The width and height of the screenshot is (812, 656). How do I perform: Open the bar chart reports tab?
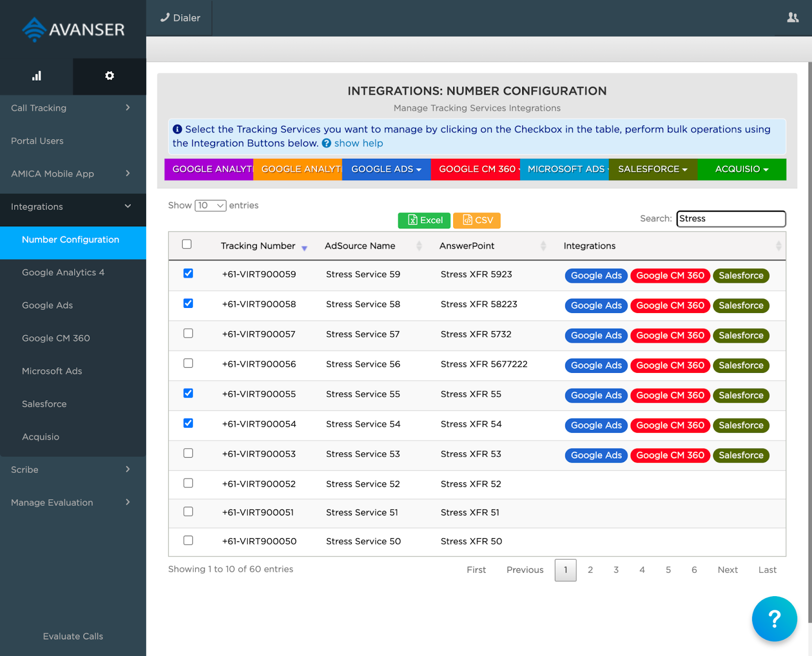coord(37,76)
